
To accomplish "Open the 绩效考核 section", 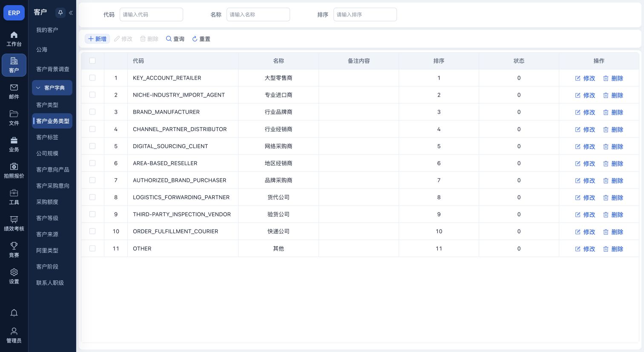I will tap(14, 223).
